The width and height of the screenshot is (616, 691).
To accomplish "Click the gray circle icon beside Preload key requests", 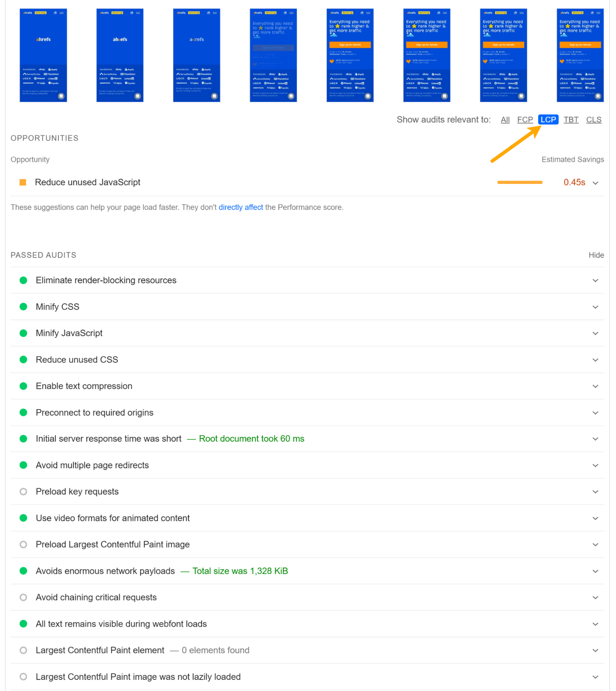I will [x=23, y=491].
